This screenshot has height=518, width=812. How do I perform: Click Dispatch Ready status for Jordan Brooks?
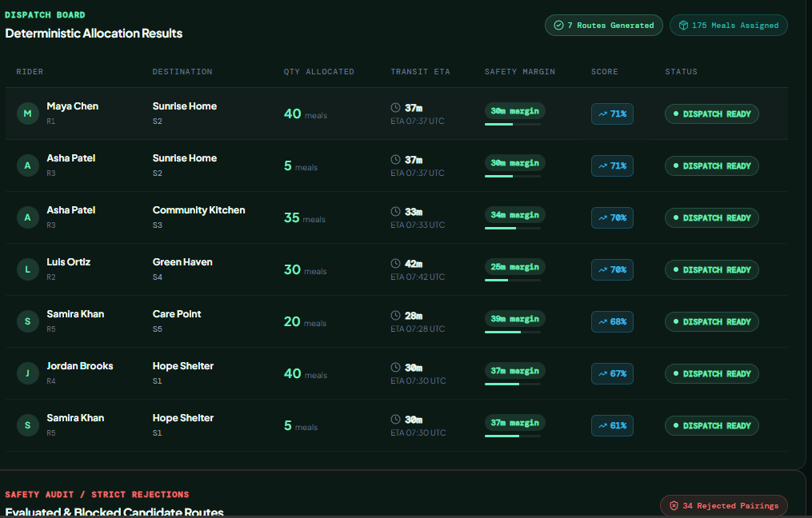[712, 373]
